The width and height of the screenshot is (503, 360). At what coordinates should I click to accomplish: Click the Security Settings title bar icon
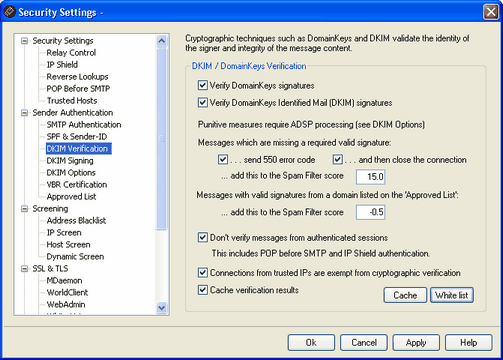coord(10,12)
